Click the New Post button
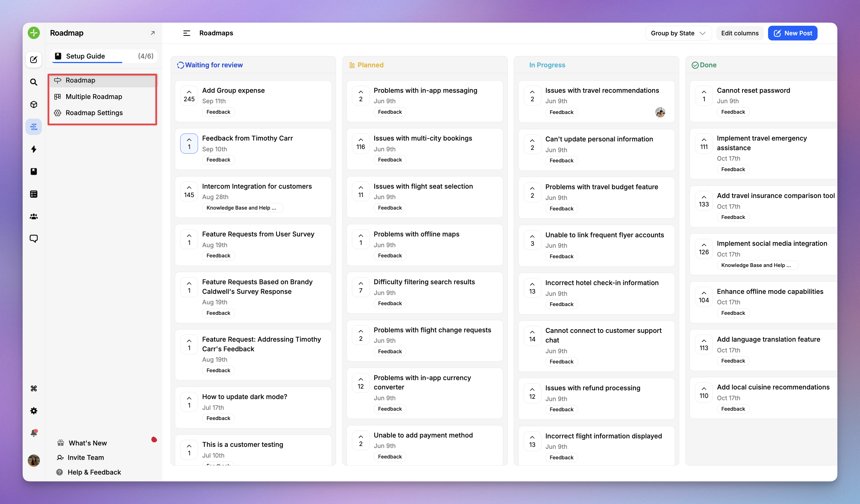Viewport: 860px width, 504px height. (792, 33)
